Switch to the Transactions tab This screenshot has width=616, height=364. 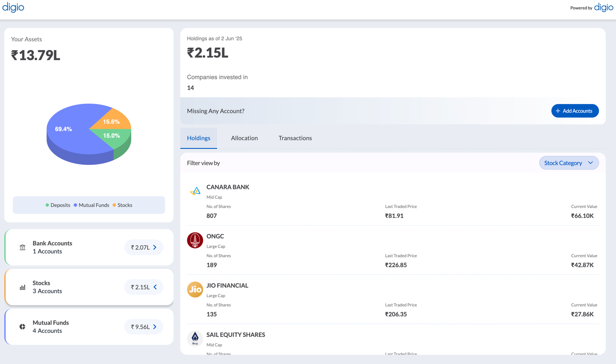pyautogui.click(x=295, y=138)
